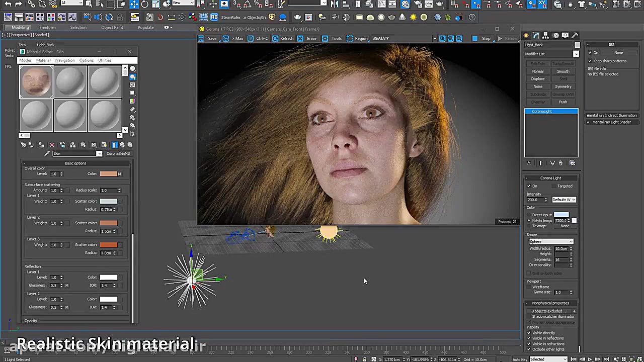Open the Tools menu in the render window

tap(336, 38)
